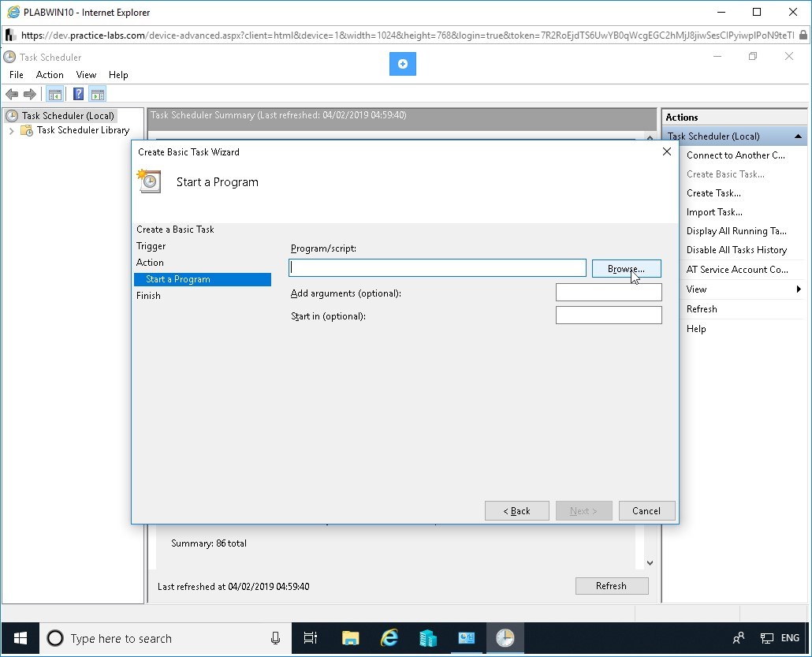Viewport: 812px width, 657px height.
Task: Click the Refresh button below the summary
Action: (x=612, y=586)
